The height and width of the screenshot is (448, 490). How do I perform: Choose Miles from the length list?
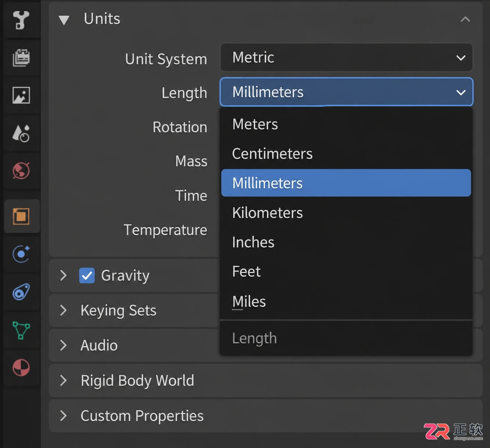(346, 302)
